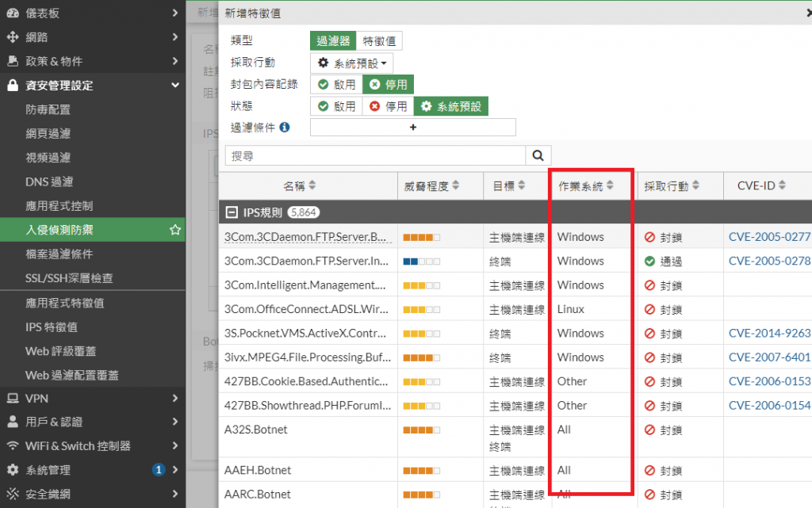Open the CVE-2005-0277 link
The width and height of the screenshot is (812, 508).
click(x=768, y=237)
